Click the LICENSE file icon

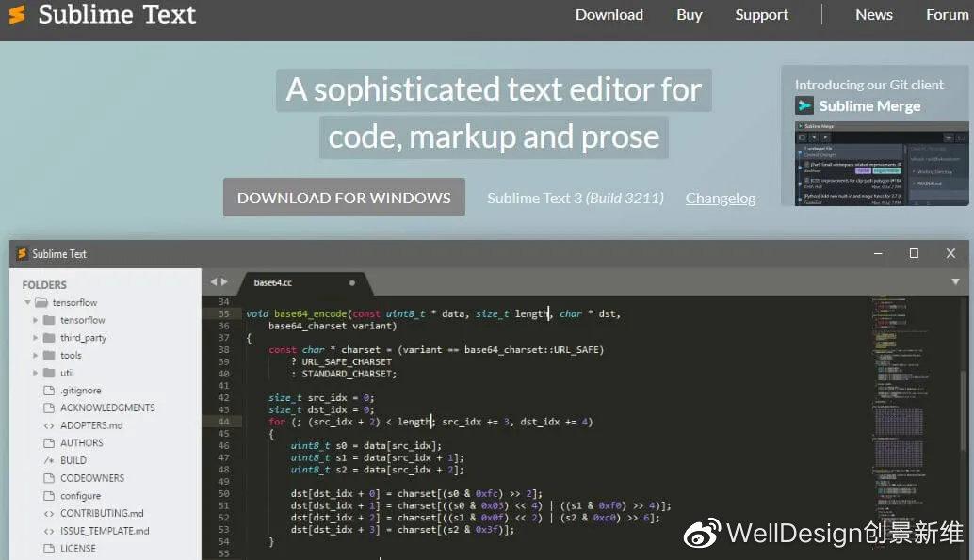coord(49,548)
